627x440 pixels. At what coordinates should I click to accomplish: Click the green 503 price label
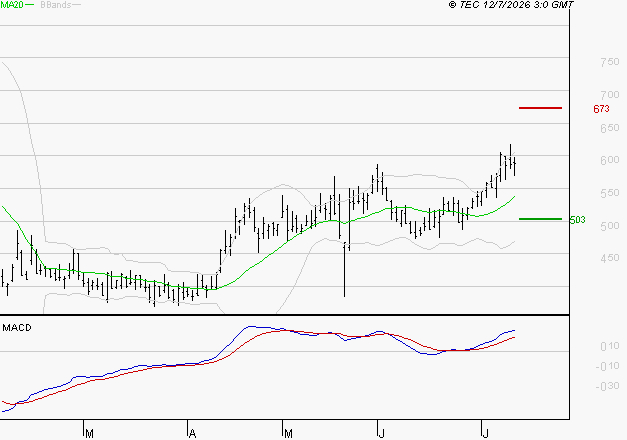tap(577, 220)
